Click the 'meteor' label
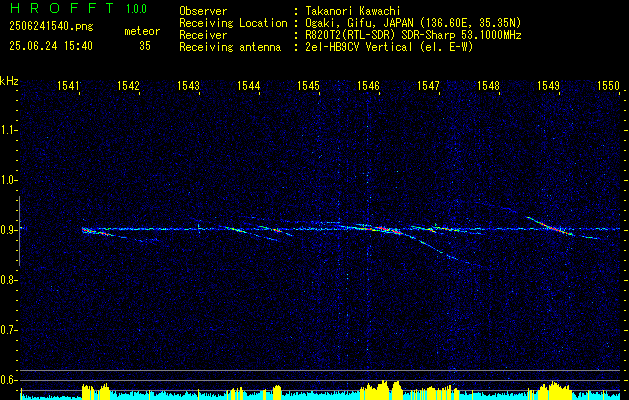Image resolution: width=629 pixels, height=400 pixels. click(x=142, y=31)
